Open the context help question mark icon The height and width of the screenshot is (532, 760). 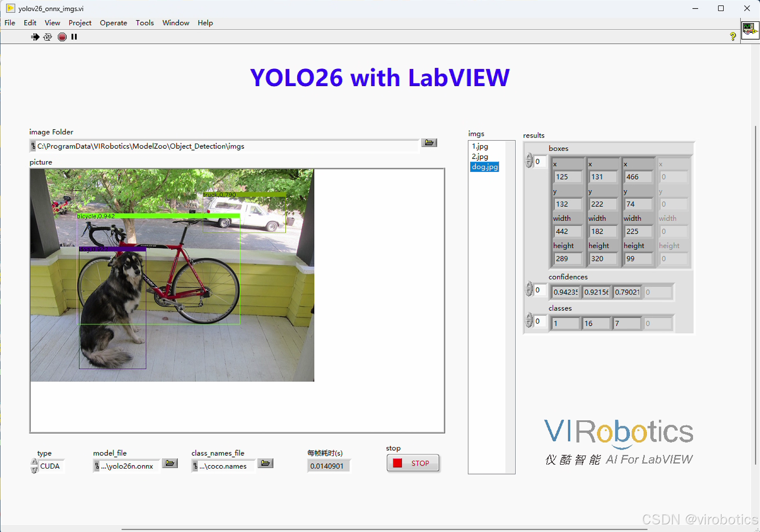click(x=733, y=37)
